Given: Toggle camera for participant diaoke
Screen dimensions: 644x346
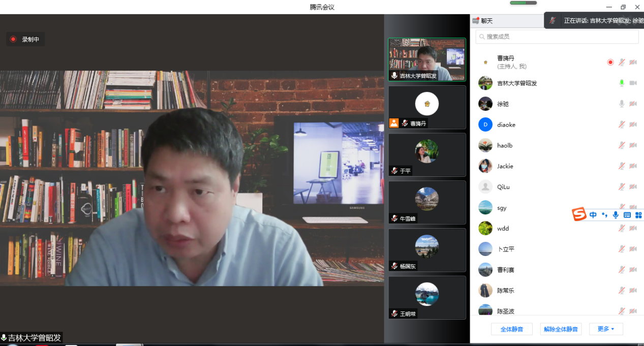Looking at the screenshot, I should [x=633, y=124].
